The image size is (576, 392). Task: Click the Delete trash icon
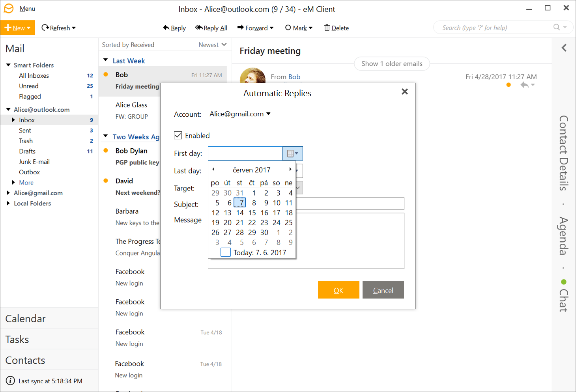click(327, 28)
